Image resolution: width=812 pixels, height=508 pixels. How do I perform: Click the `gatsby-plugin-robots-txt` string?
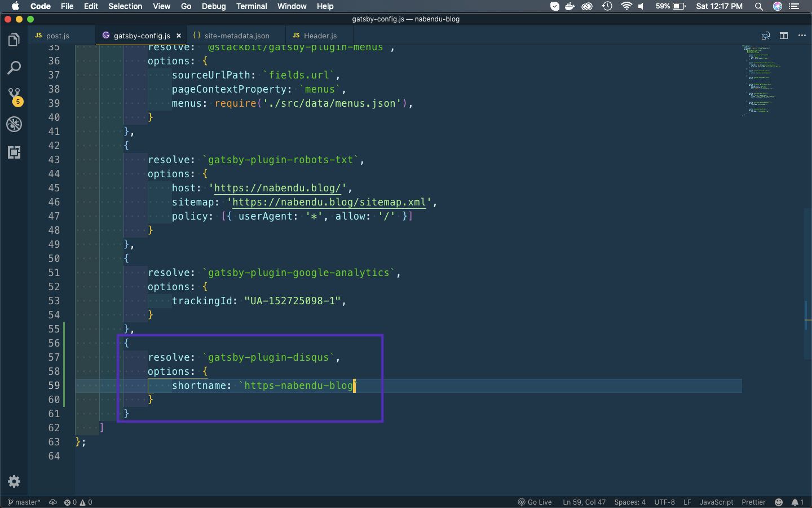[x=280, y=160]
